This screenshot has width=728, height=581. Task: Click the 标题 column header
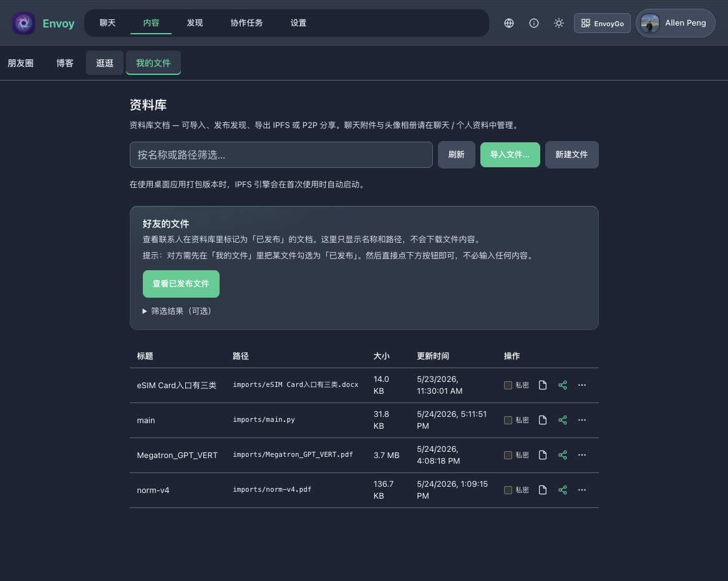click(x=145, y=356)
